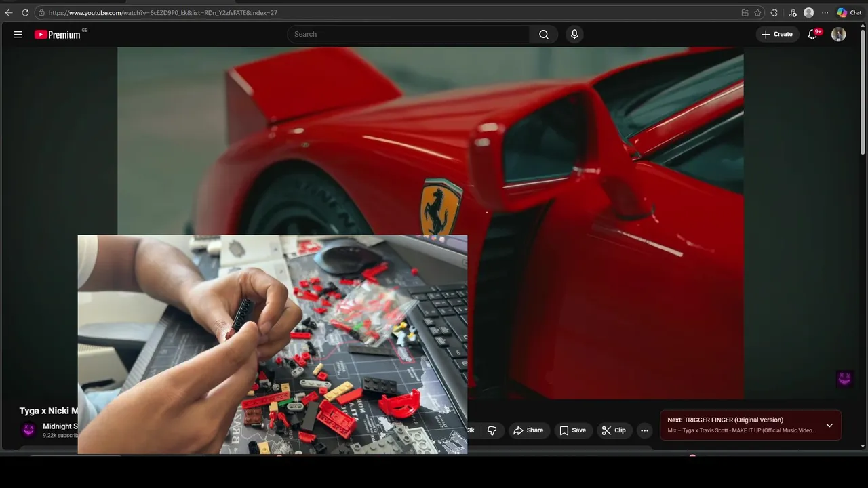Go back with the browser back arrow

[9, 13]
